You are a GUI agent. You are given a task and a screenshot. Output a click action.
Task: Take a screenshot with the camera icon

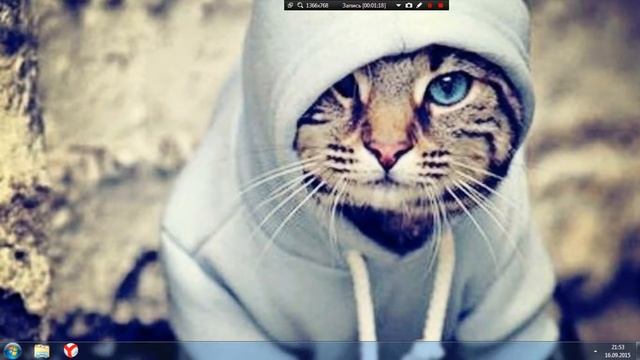coord(409,5)
